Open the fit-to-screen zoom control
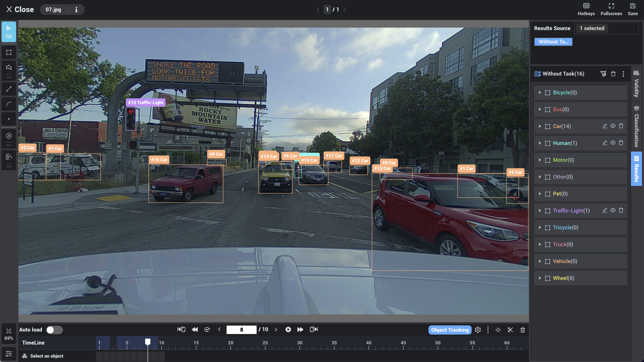The height and width of the screenshot is (362, 644). pos(9,334)
